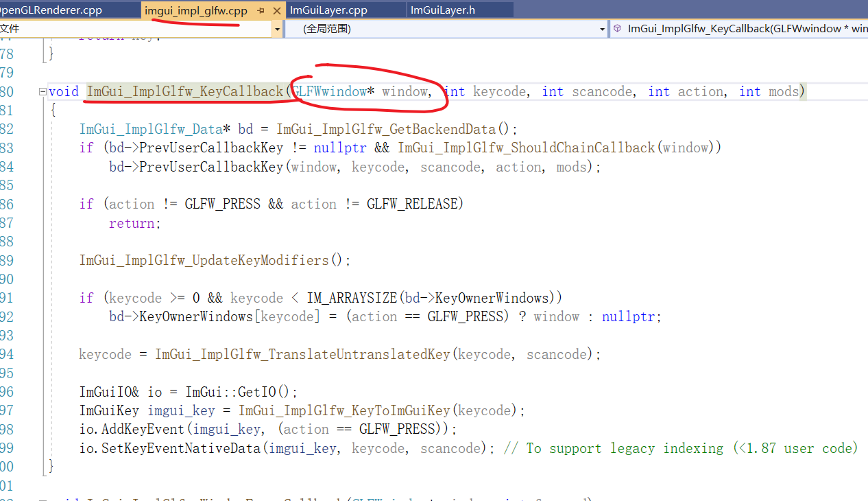Image resolution: width=868 pixels, height=501 pixels.
Task: Open the 文件 project dropdown arrow
Action: coord(277,29)
